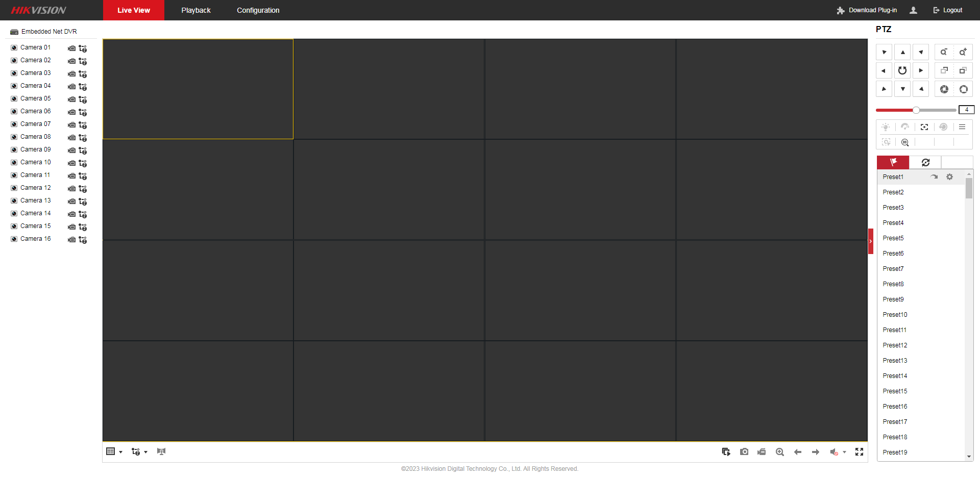This screenshot has height=478, width=980.
Task: Click the PTZ speed slider handle
Action: coord(916,110)
